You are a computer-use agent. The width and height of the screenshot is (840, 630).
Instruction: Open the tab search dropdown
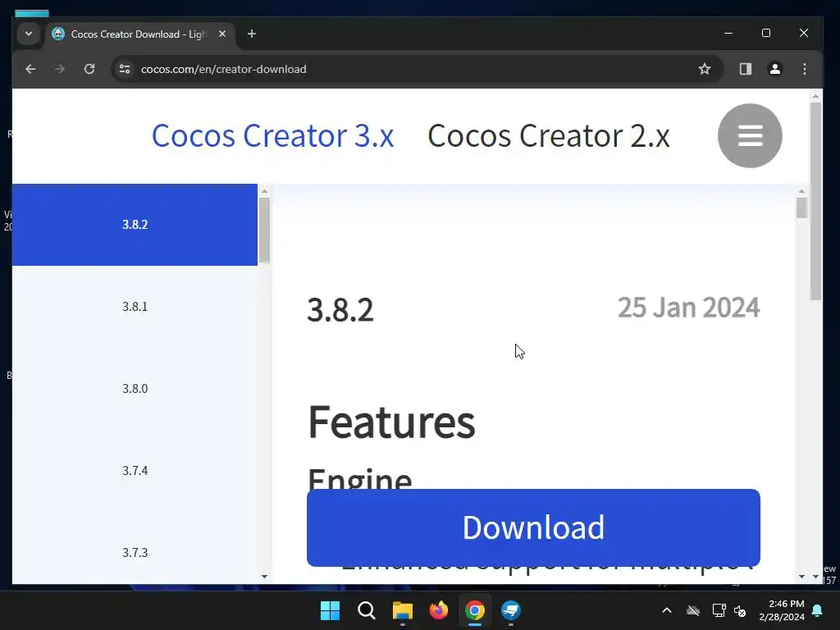tap(29, 34)
